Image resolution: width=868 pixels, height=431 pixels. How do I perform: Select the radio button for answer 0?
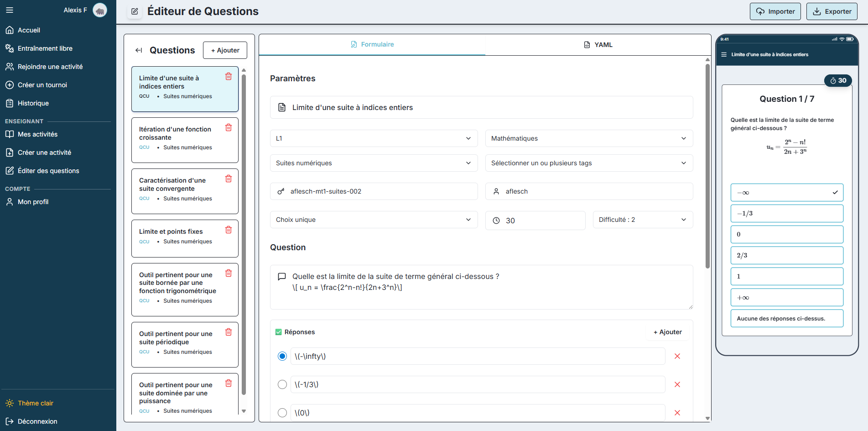[282, 412]
